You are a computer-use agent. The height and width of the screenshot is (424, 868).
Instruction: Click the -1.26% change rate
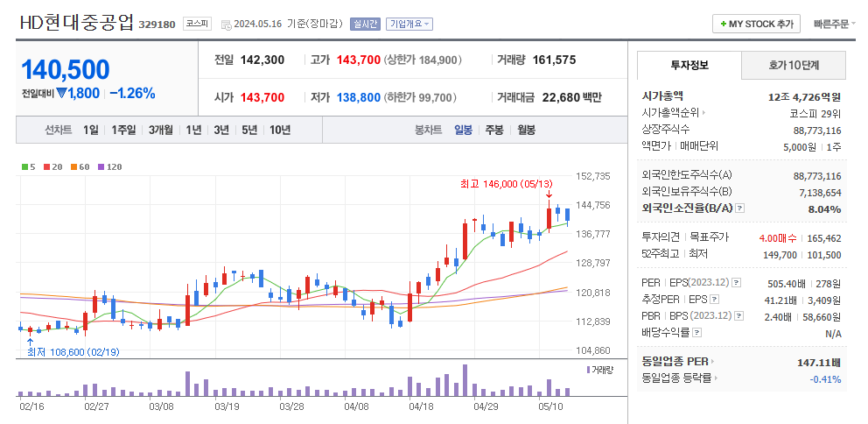(x=132, y=93)
